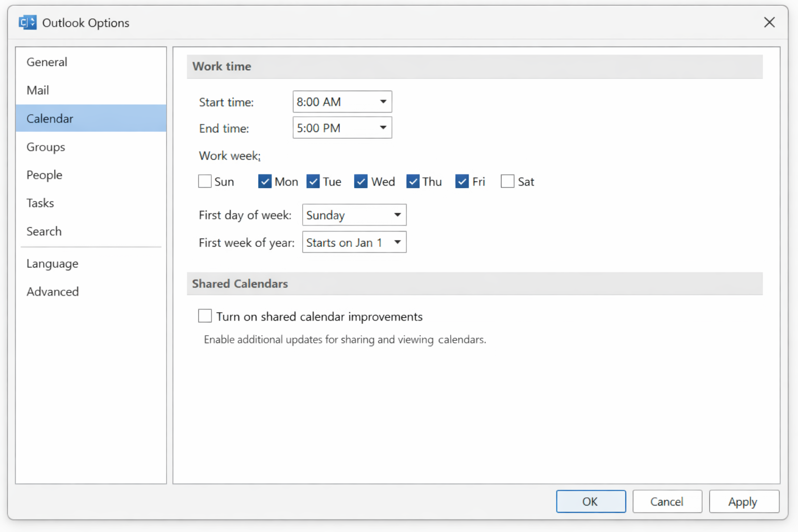Select the Search settings category
Image resolution: width=798 pixels, height=532 pixels.
pos(44,231)
